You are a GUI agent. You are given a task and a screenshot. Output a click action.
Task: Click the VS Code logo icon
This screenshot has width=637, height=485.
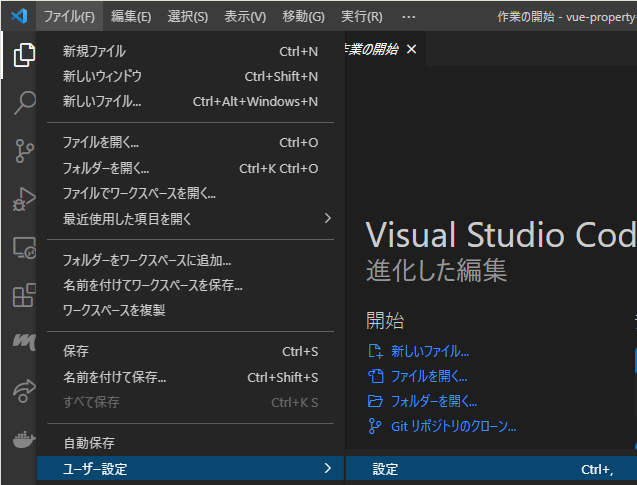point(19,16)
